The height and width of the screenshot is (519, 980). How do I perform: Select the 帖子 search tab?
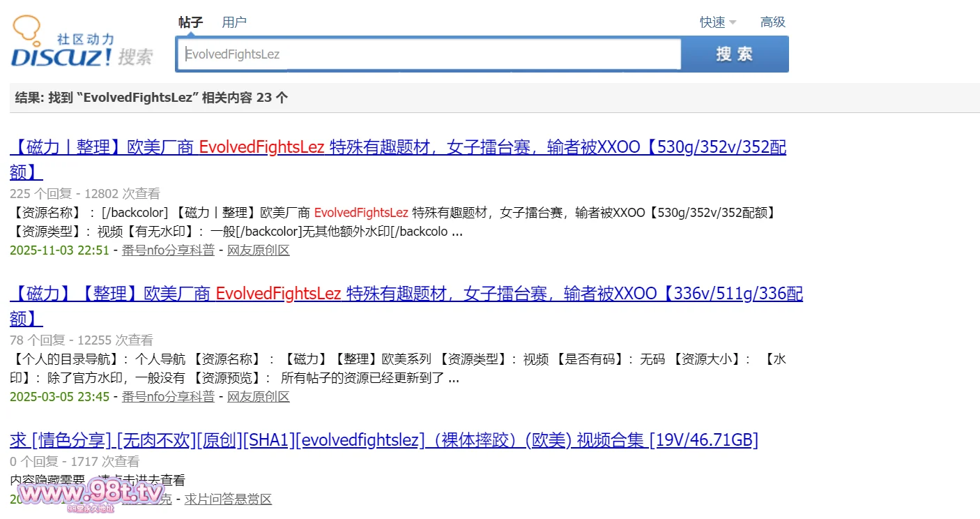(190, 22)
